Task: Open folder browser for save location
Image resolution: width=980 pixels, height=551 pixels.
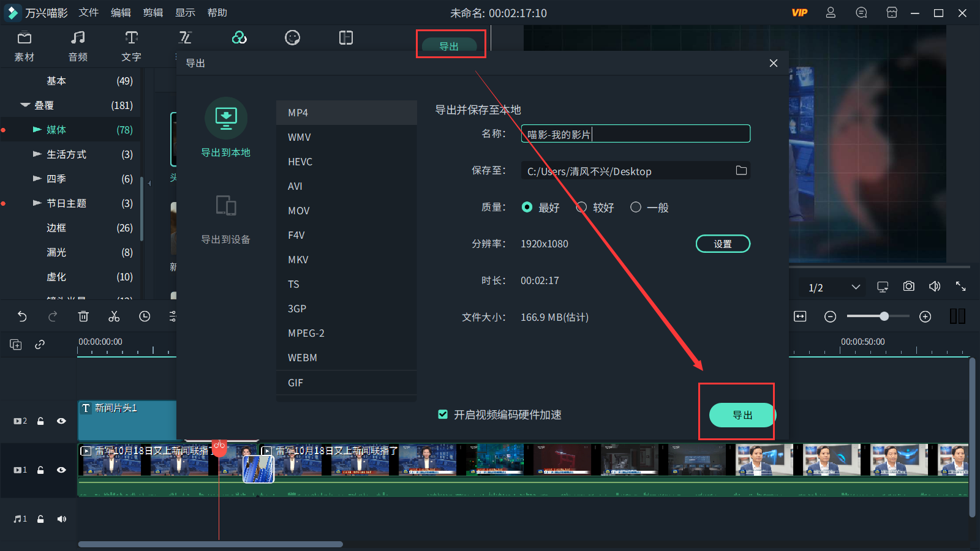Action: 741,171
